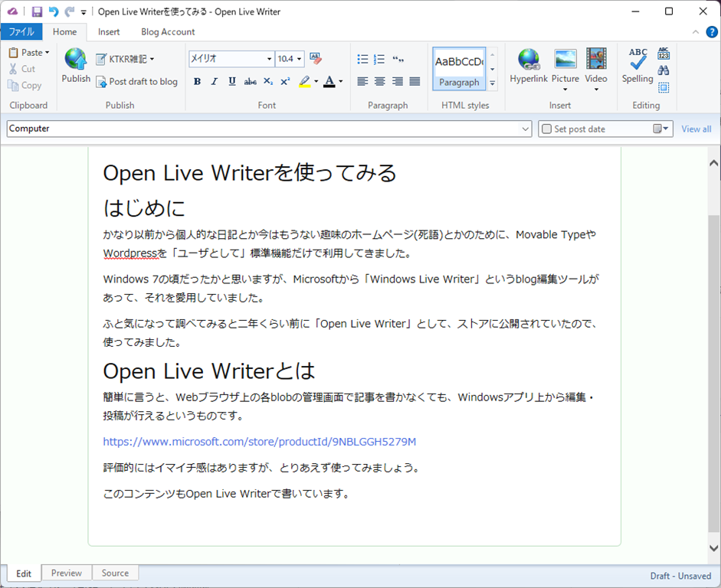Toggle Subscript formatting

tap(268, 81)
